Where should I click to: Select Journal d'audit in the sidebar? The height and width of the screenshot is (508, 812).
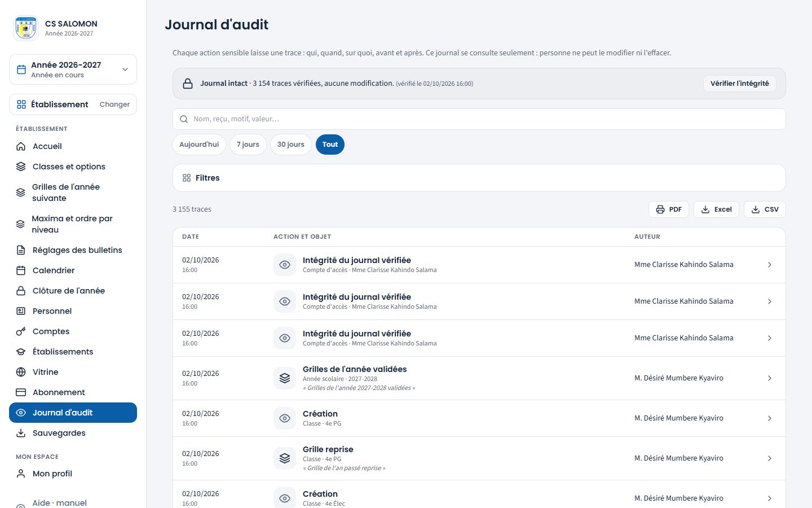[73, 413]
